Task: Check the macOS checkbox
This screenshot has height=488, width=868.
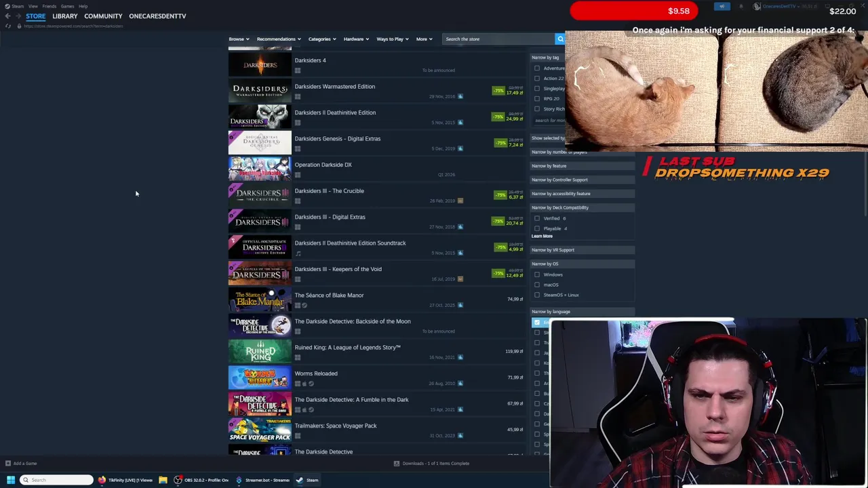Action: pos(537,285)
